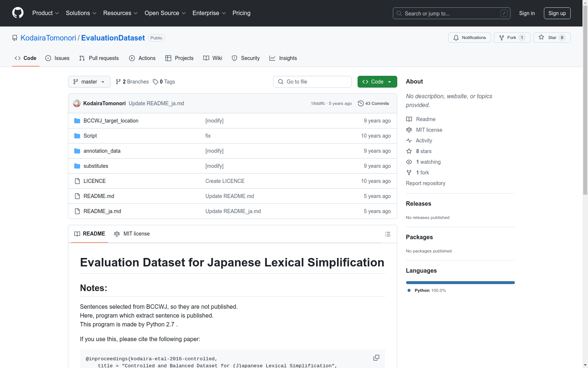
Task: Open the green Code dropdown
Action: (377, 82)
